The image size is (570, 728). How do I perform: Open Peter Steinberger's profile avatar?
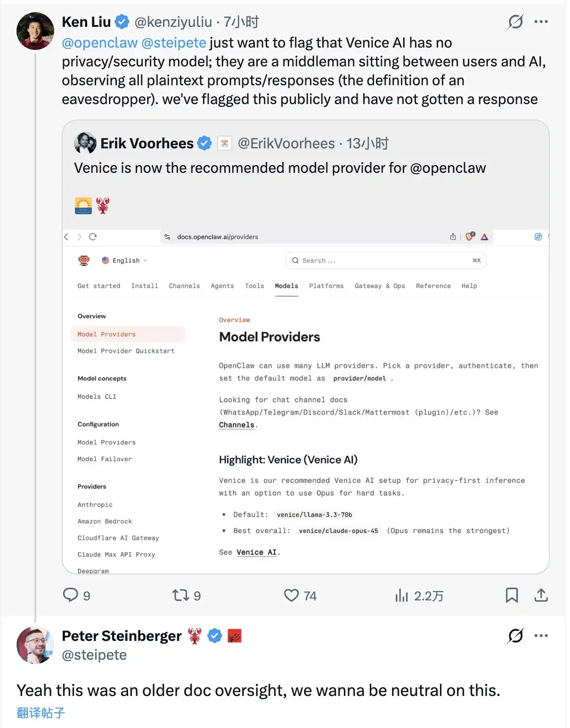pos(35,645)
